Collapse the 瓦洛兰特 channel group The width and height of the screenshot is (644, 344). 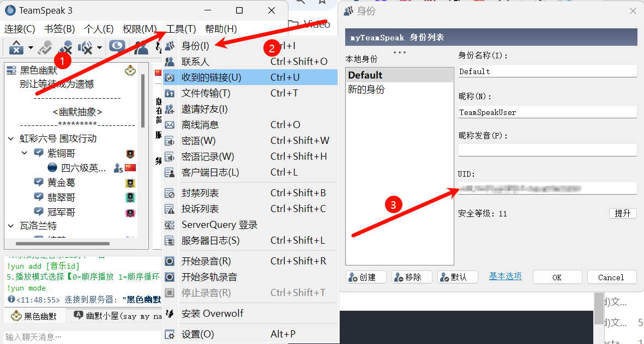(11, 226)
